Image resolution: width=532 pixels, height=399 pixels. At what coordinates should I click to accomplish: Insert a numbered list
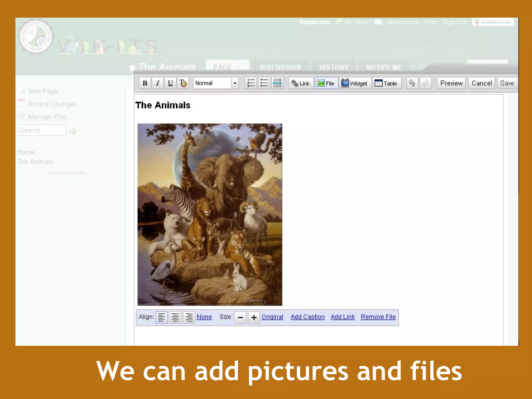click(x=251, y=83)
